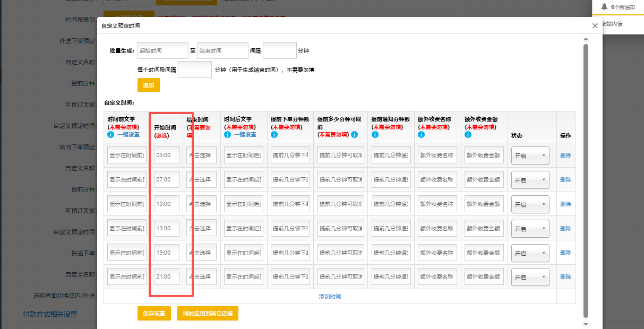This screenshot has height=329, width=644.
Task: Click the 同时应用到其它店铺 button
Action: [208, 314]
